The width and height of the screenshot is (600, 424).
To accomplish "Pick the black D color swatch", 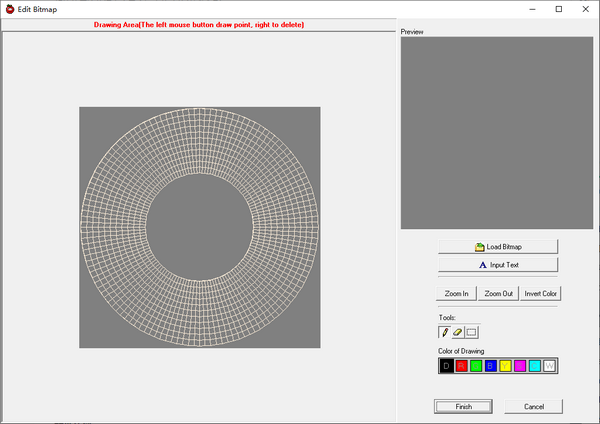I will point(446,366).
